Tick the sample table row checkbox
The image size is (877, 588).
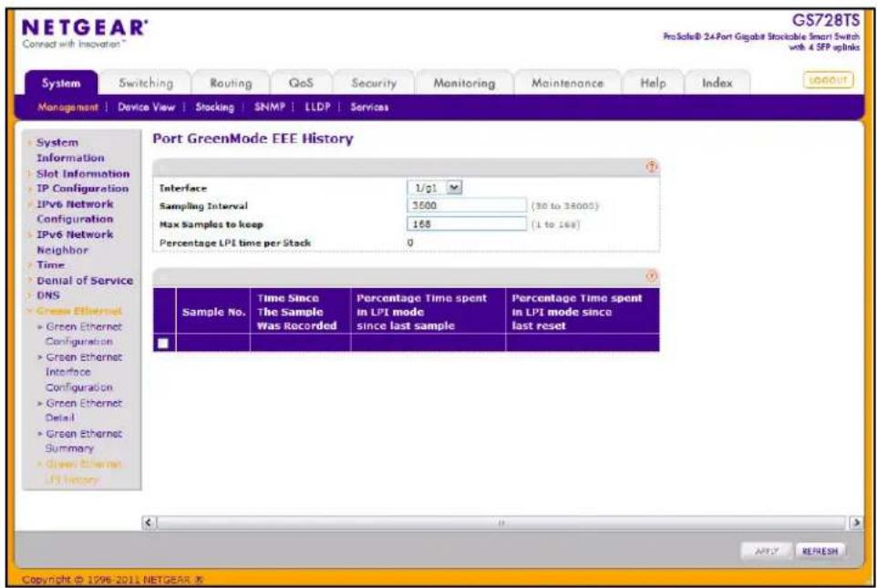coord(163,343)
